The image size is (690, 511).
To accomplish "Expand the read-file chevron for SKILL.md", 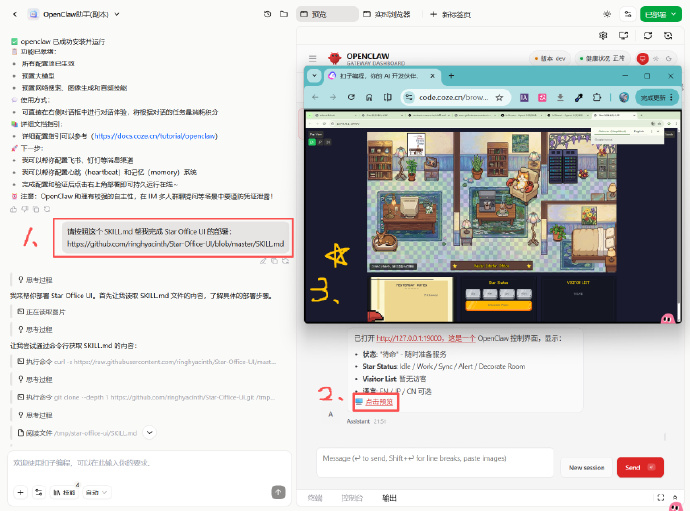I will pos(150,433).
